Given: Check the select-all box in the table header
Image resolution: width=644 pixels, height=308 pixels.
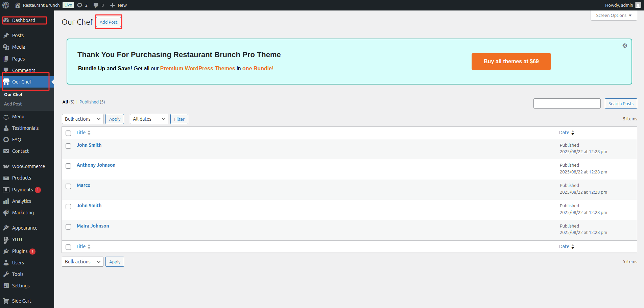Looking at the screenshot, I should 68,133.
